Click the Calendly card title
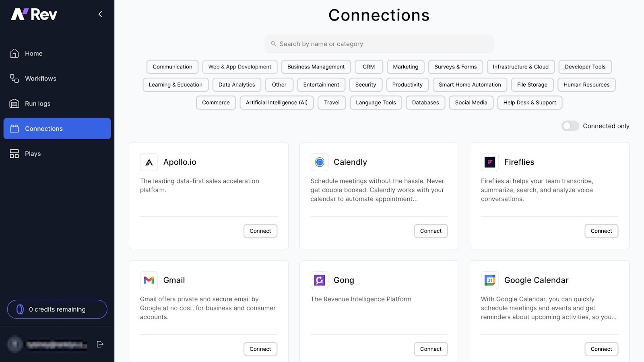This screenshot has height=362, width=644. (350, 162)
